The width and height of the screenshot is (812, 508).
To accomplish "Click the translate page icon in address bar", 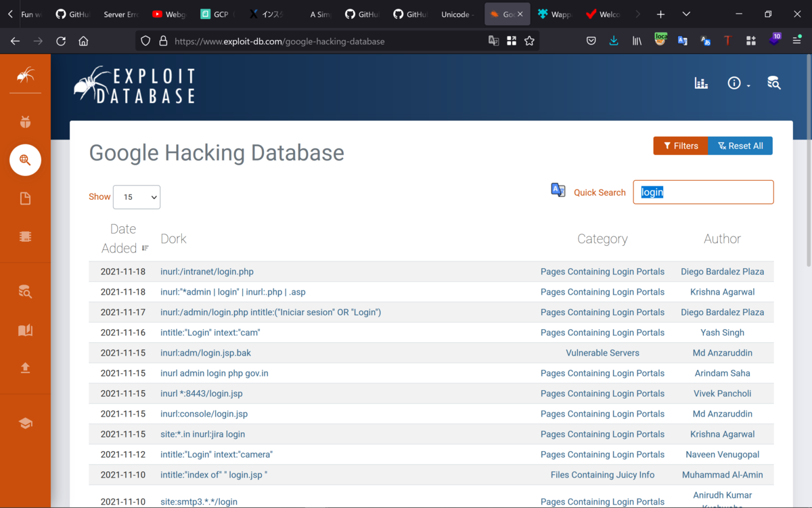I will coord(494,41).
